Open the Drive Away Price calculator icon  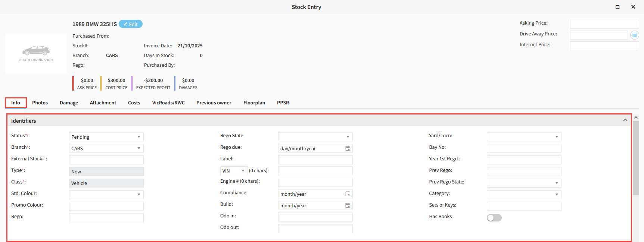(x=635, y=35)
